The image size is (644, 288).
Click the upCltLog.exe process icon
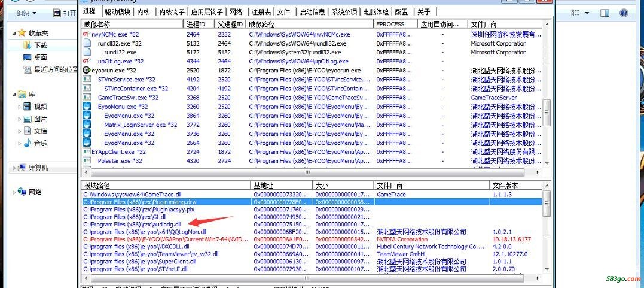coord(86,62)
